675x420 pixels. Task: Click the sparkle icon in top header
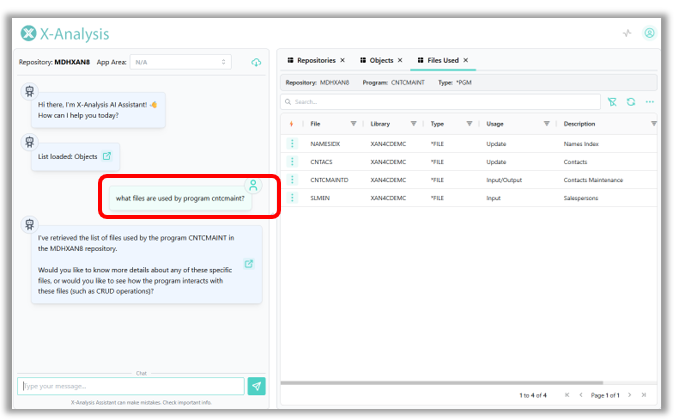(x=627, y=33)
